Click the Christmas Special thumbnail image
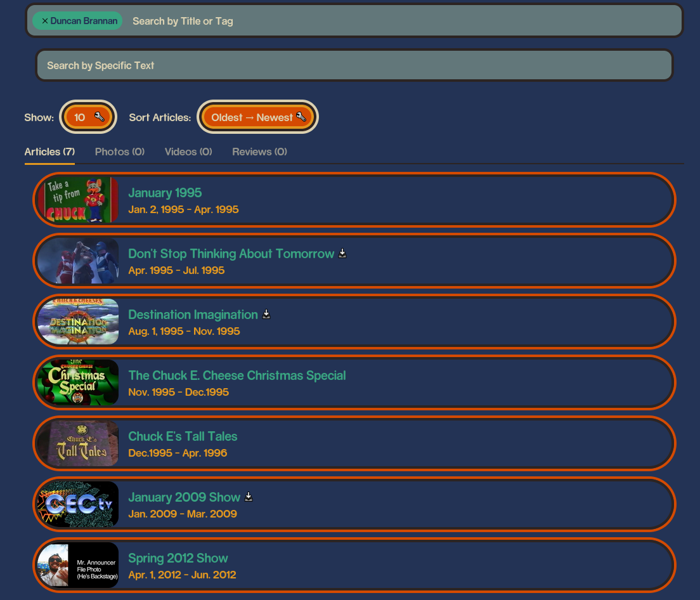 point(78,382)
